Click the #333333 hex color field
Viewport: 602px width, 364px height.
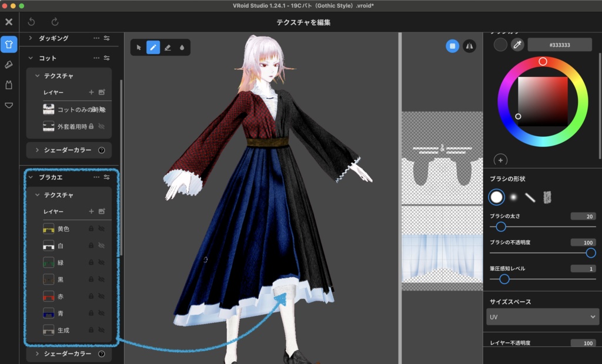pos(560,45)
